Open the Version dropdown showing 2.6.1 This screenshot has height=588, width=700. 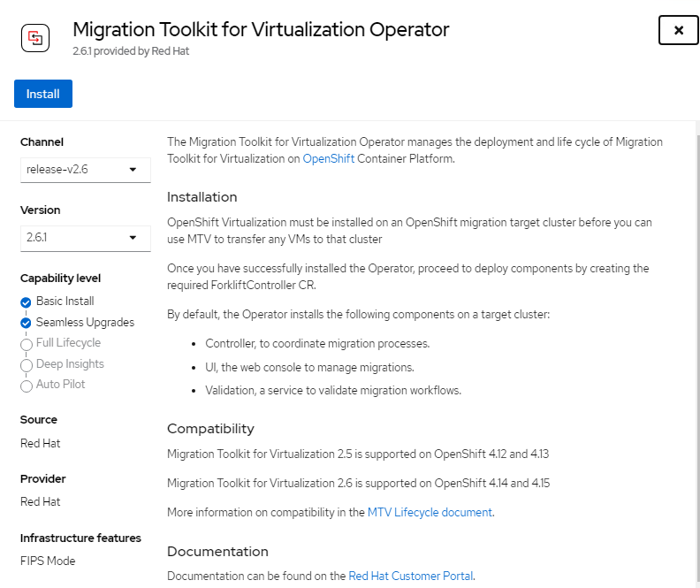pyautogui.click(x=85, y=238)
